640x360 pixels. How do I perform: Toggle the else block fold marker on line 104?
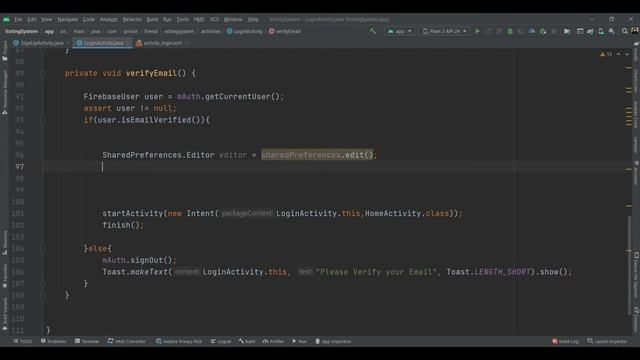[43, 249]
